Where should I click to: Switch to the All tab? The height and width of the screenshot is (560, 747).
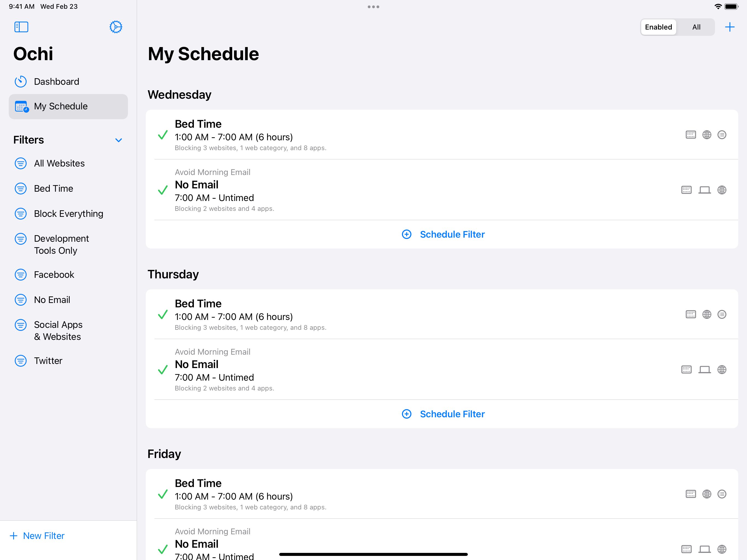point(696,27)
